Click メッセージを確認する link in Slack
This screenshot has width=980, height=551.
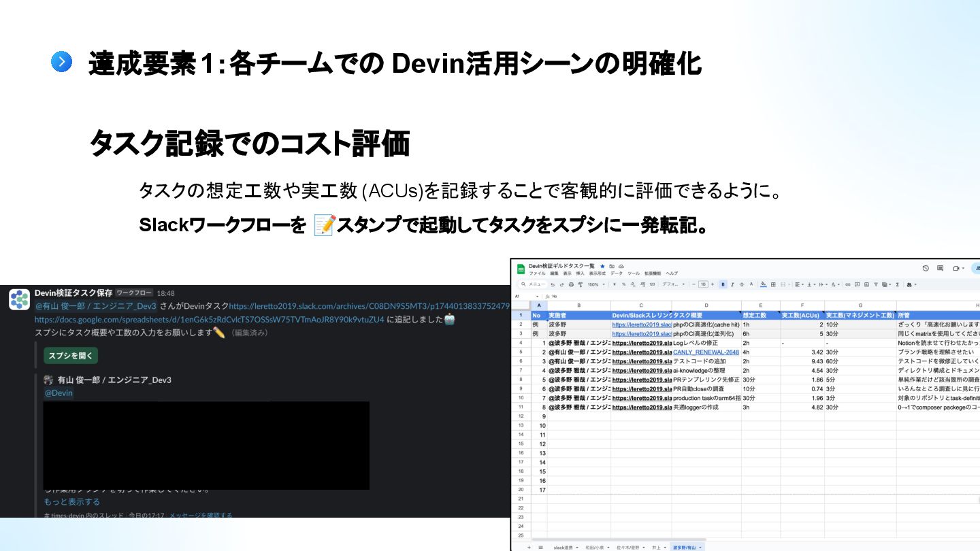(x=201, y=516)
